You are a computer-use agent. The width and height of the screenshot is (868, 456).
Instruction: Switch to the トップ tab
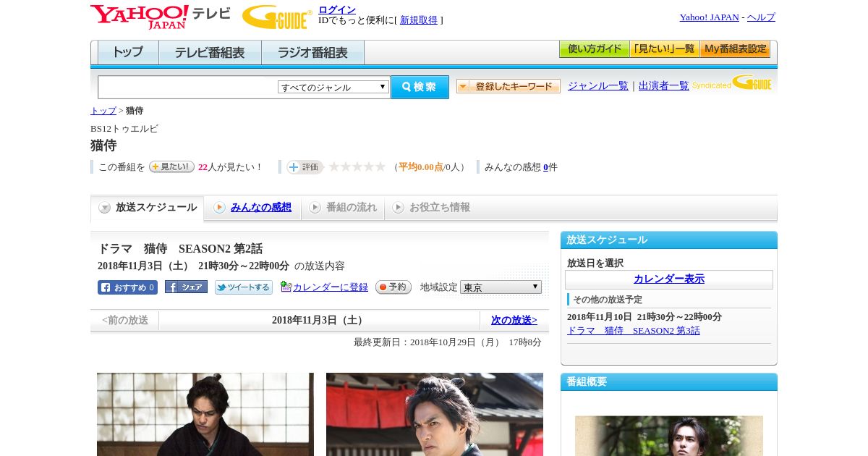coord(128,53)
